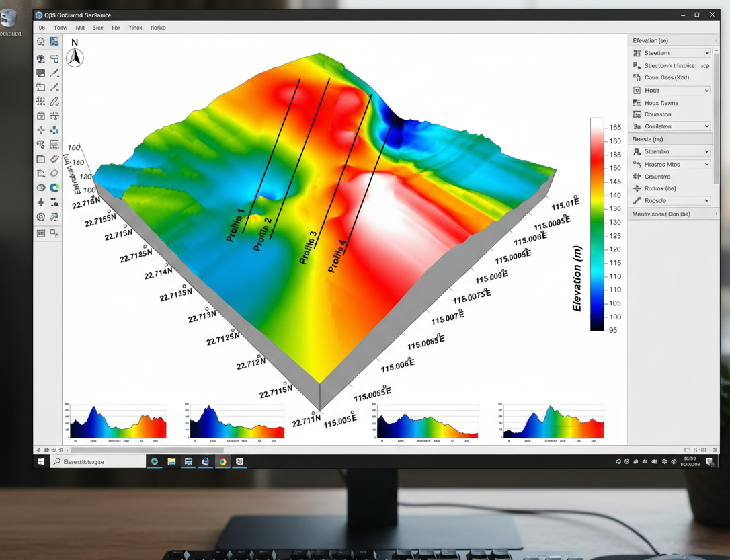Activate the snapping grid icon
730x560 pixels.
(40, 102)
